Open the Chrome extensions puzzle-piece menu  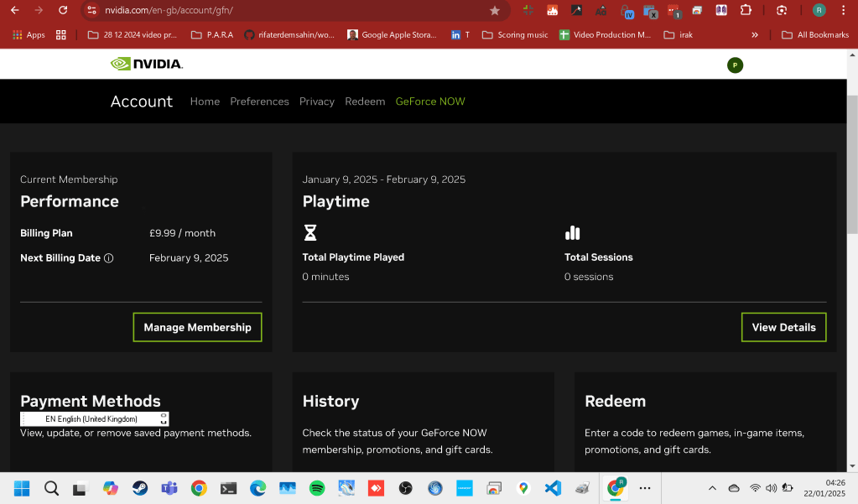746,10
